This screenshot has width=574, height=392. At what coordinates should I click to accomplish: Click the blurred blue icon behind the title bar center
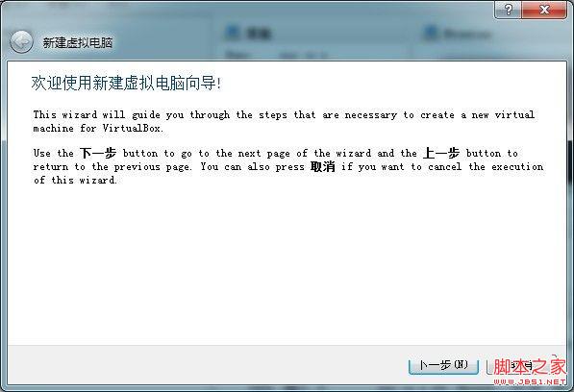point(232,32)
